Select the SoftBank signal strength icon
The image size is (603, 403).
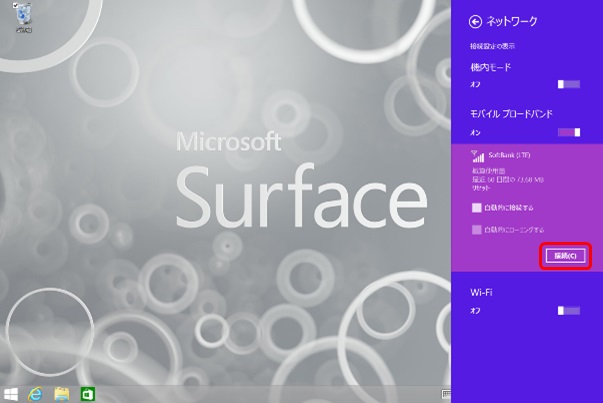(x=478, y=156)
